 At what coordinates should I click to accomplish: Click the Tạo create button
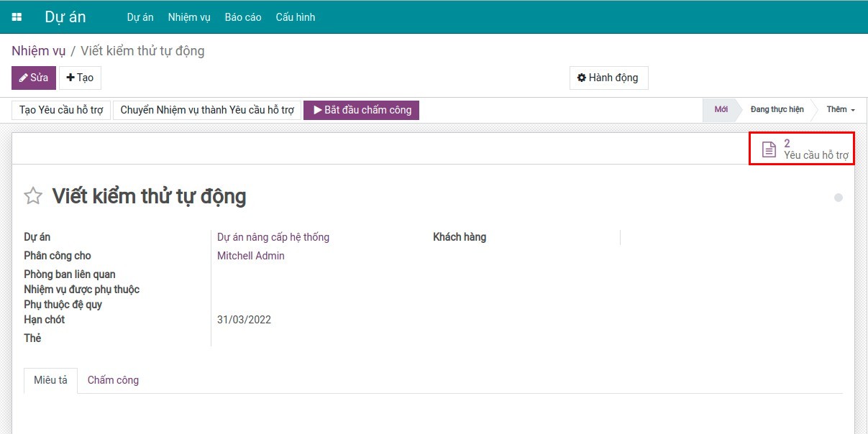point(80,78)
